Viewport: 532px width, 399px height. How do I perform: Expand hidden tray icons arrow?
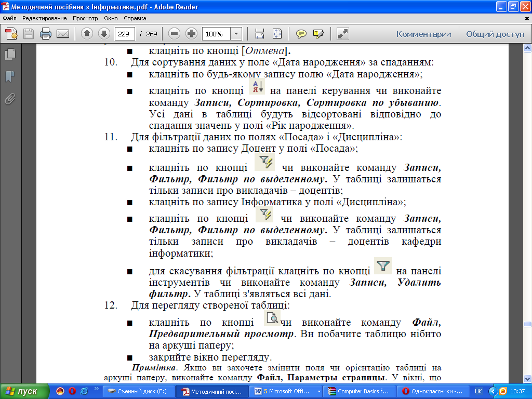coord(493,391)
